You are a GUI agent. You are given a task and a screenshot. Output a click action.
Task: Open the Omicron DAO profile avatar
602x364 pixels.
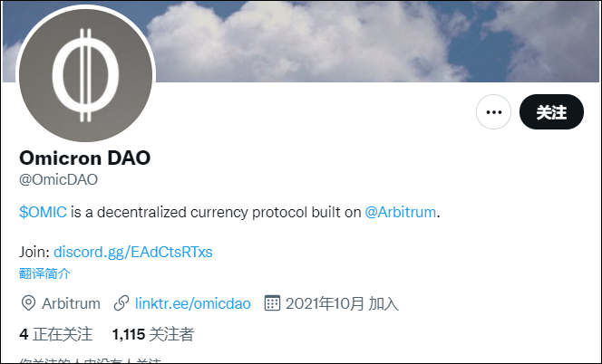pyautogui.click(x=85, y=75)
